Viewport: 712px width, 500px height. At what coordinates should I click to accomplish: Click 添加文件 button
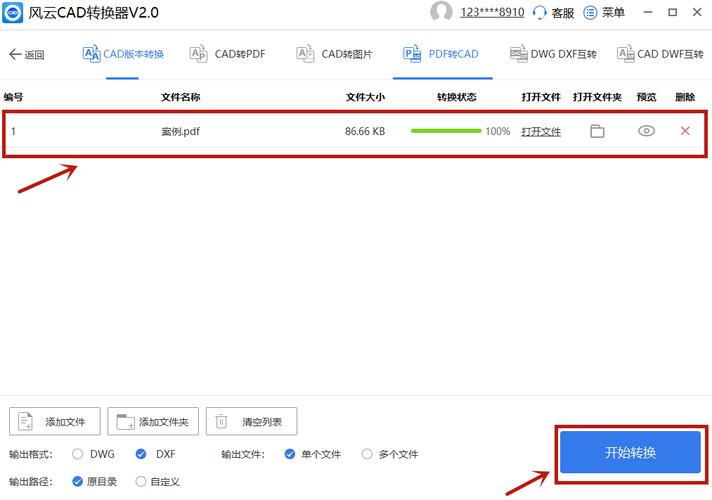point(54,421)
